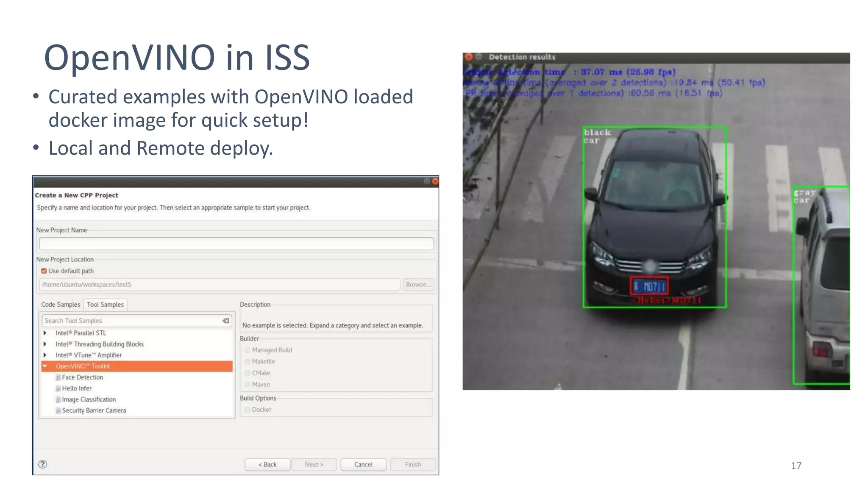Expand the Intel Parallel STL category
This screenshot has height=488, width=868.
[45, 333]
